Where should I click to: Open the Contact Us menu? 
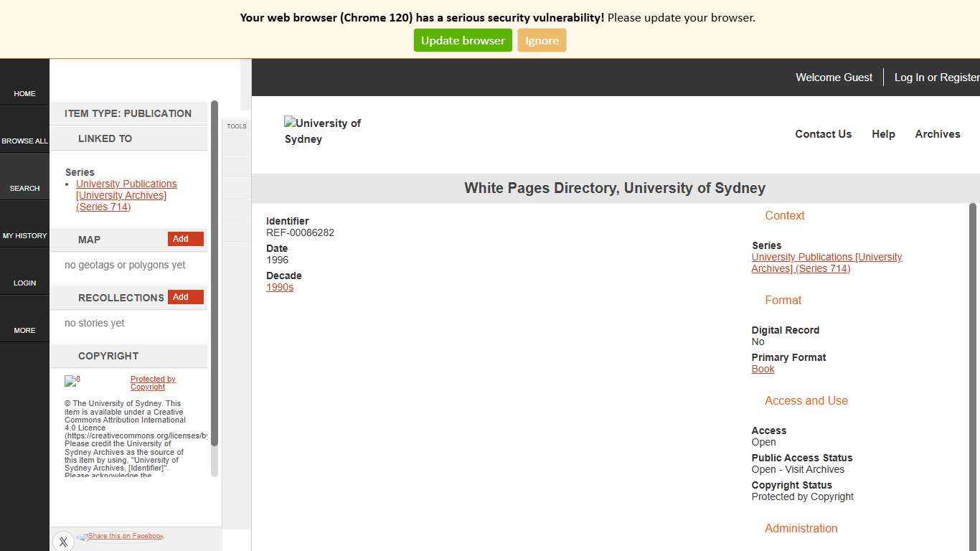[x=823, y=134]
